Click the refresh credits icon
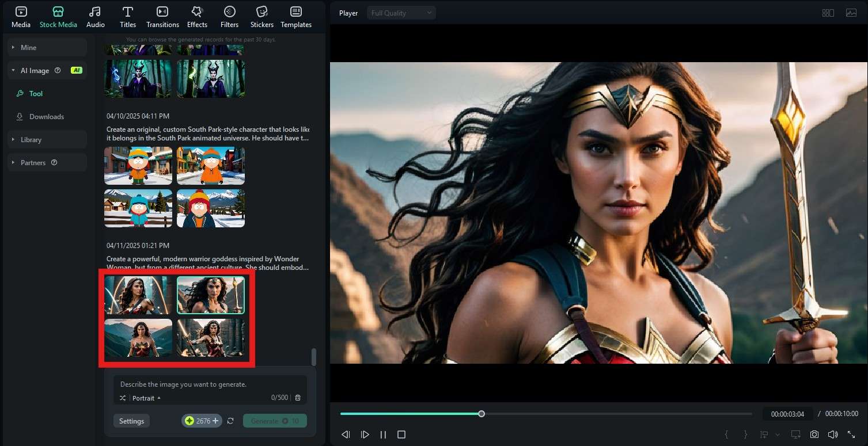 coord(230,421)
